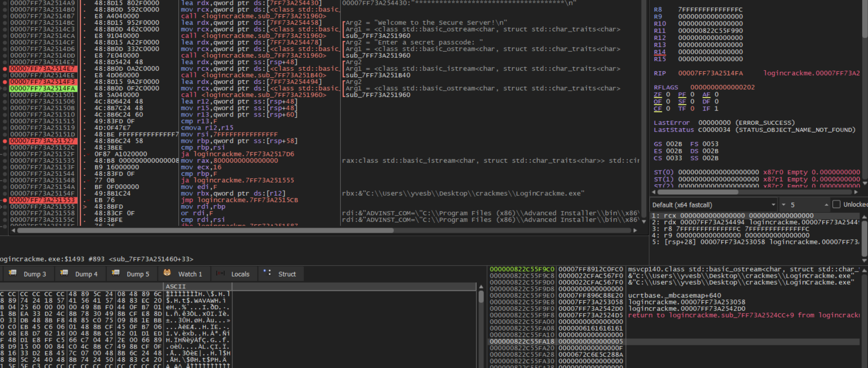Click the ucrtbase._mbcasemap+640 stack comment
This screenshot has width=868, height=368.
(674, 295)
